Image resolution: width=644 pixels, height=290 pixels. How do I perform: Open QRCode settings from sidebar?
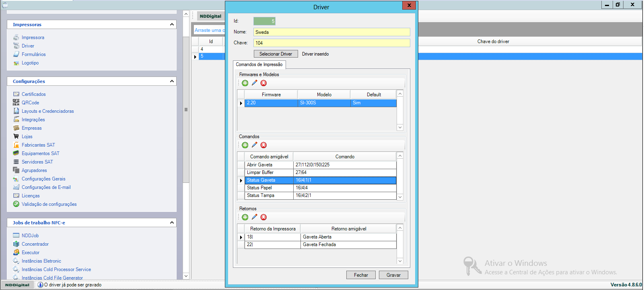[x=30, y=103]
